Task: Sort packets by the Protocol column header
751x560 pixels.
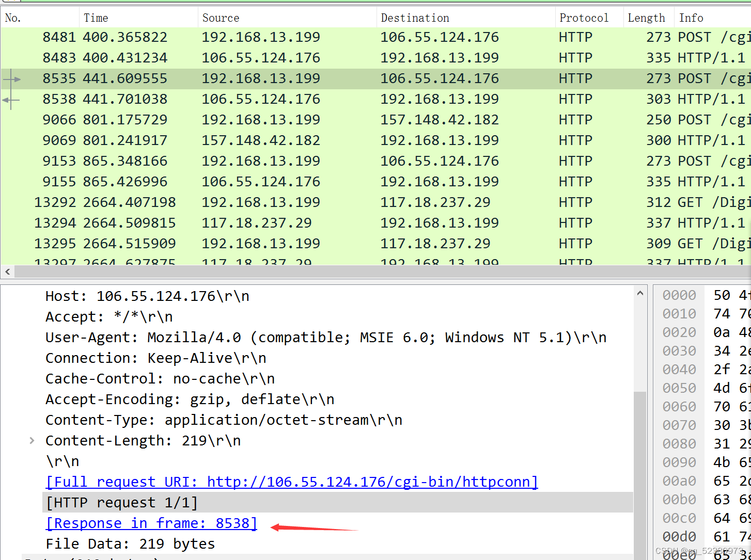Action: 589,18
